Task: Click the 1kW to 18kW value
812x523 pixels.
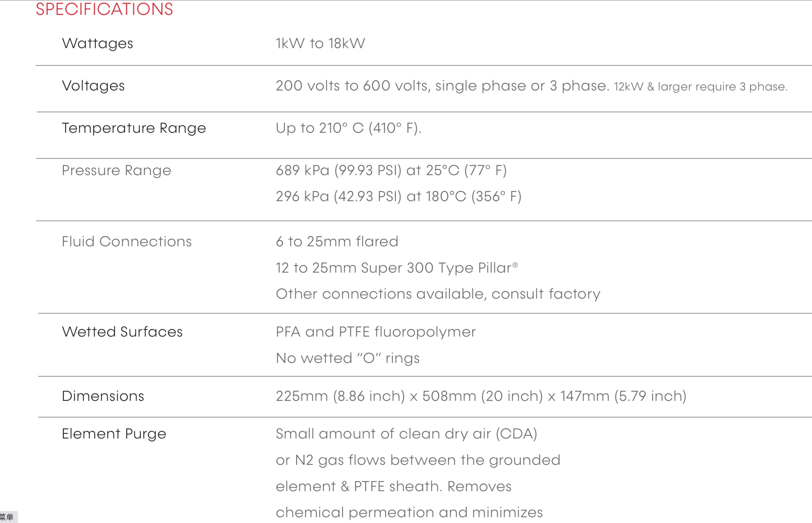Action: (x=320, y=44)
